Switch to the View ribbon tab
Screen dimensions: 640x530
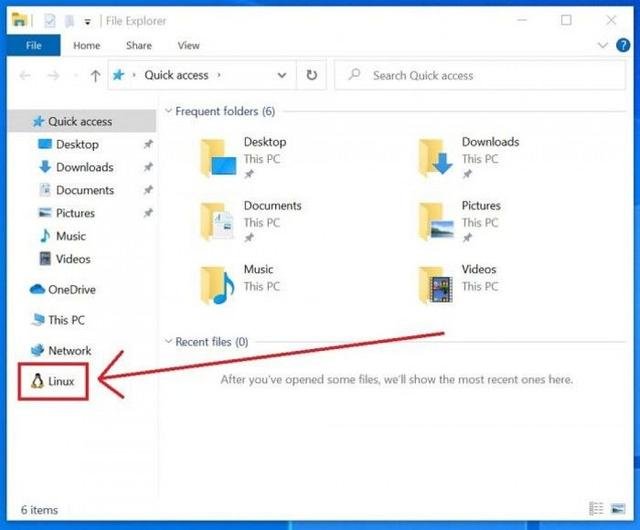point(188,45)
